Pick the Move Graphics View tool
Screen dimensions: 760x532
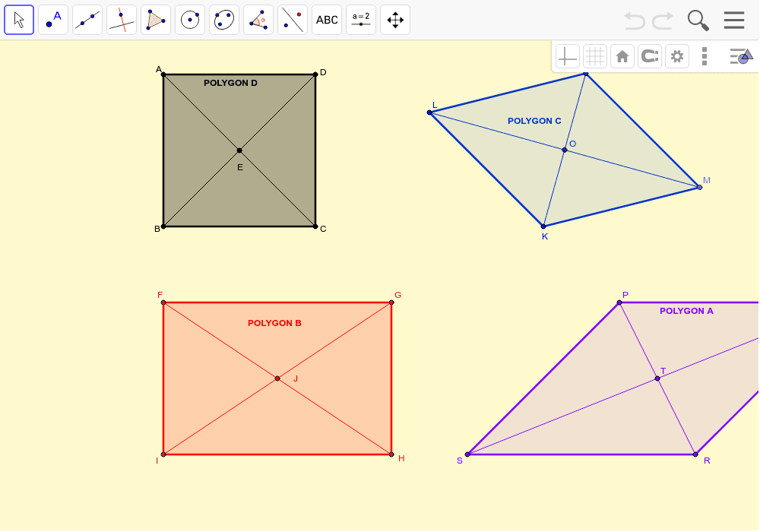(x=395, y=20)
